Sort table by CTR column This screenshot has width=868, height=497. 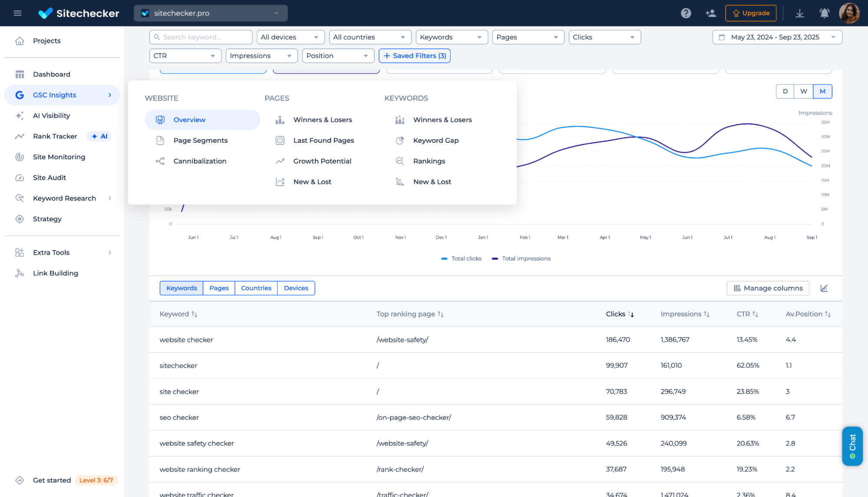click(747, 314)
